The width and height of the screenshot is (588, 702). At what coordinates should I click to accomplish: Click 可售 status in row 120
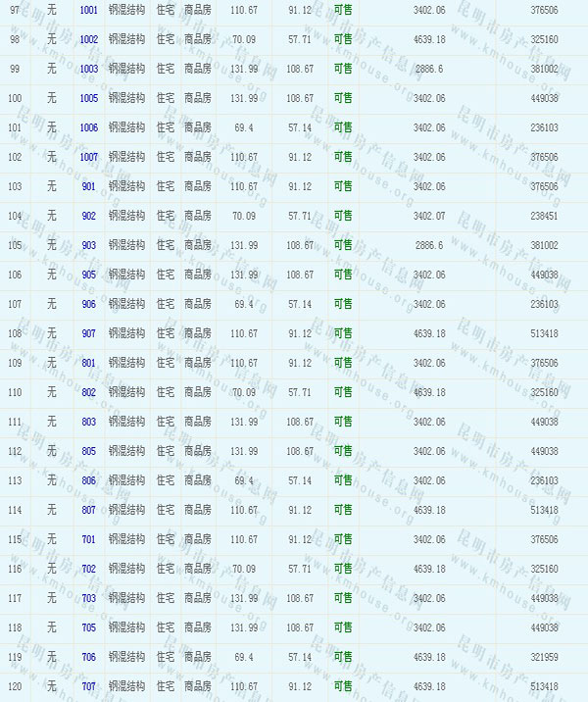tap(343, 686)
